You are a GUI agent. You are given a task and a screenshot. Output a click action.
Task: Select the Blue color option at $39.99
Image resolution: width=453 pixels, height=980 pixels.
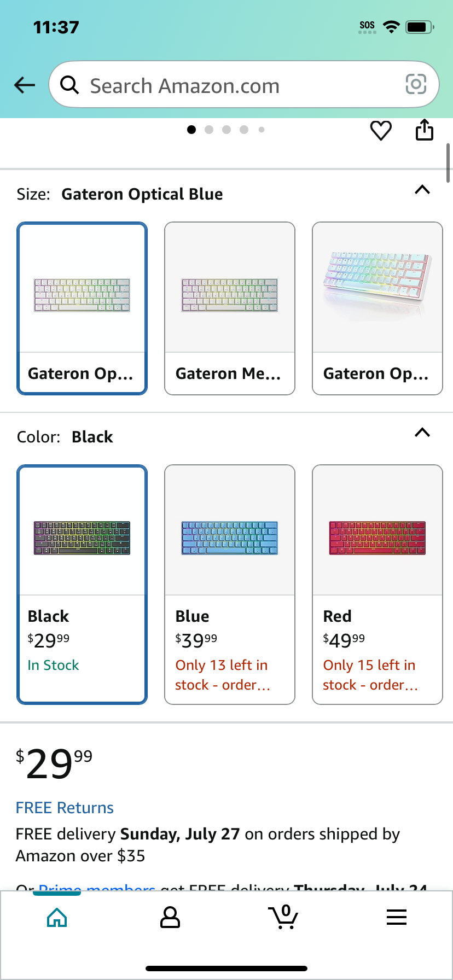[230, 585]
